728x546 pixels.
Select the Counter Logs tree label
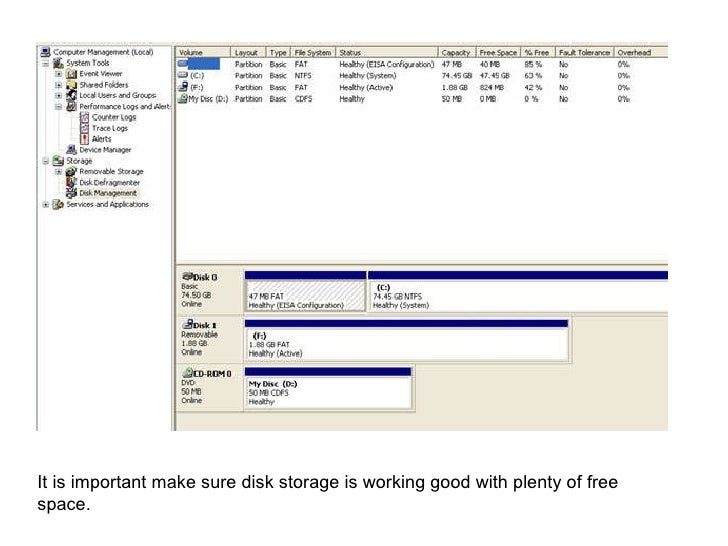[x=114, y=117]
